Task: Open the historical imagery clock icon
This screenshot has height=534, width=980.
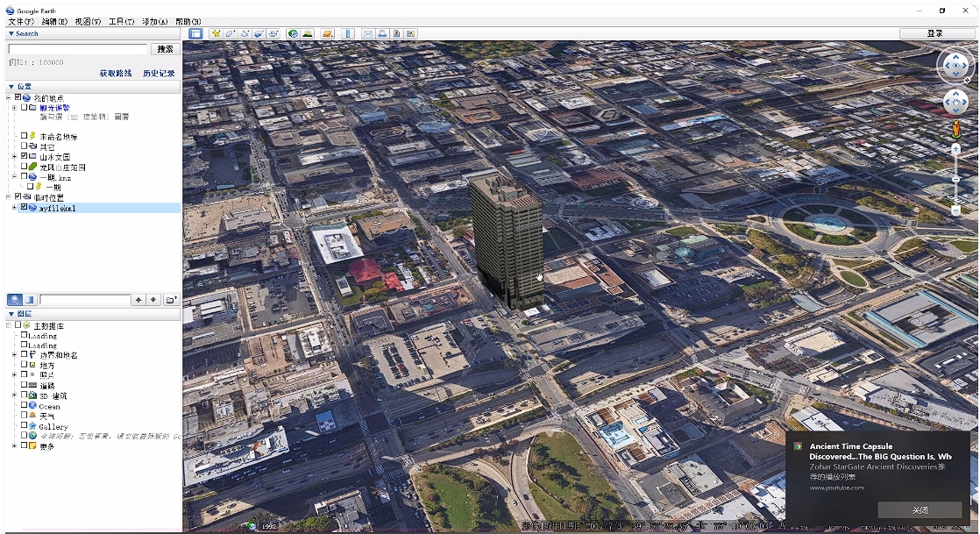Action: tap(293, 33)
